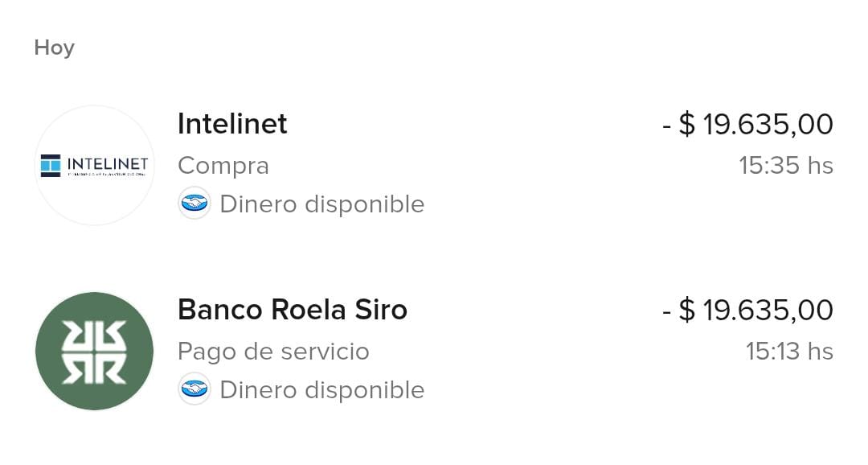Click the Hoy section header

click(54, 47)
